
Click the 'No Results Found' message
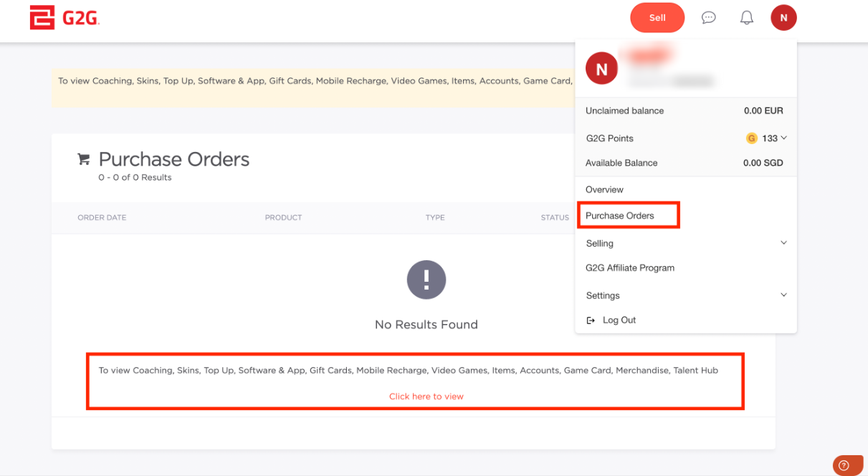point(426,325)
